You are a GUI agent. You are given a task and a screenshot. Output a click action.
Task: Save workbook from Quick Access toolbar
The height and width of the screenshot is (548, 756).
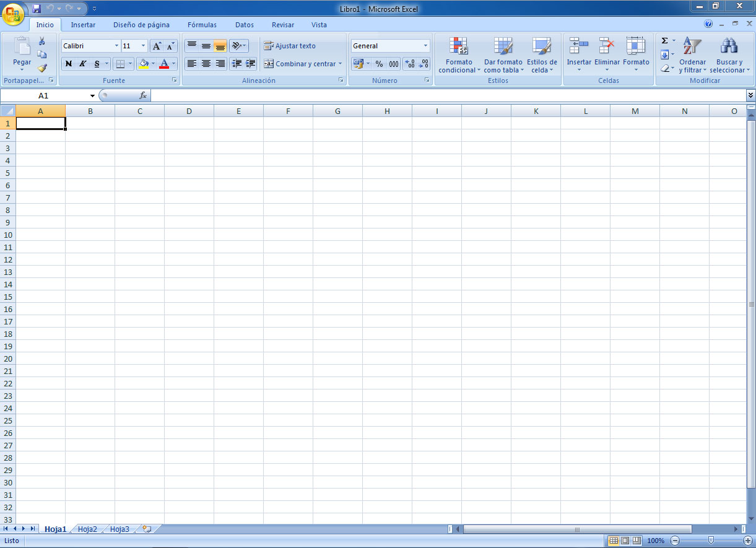tap(37, 9)
